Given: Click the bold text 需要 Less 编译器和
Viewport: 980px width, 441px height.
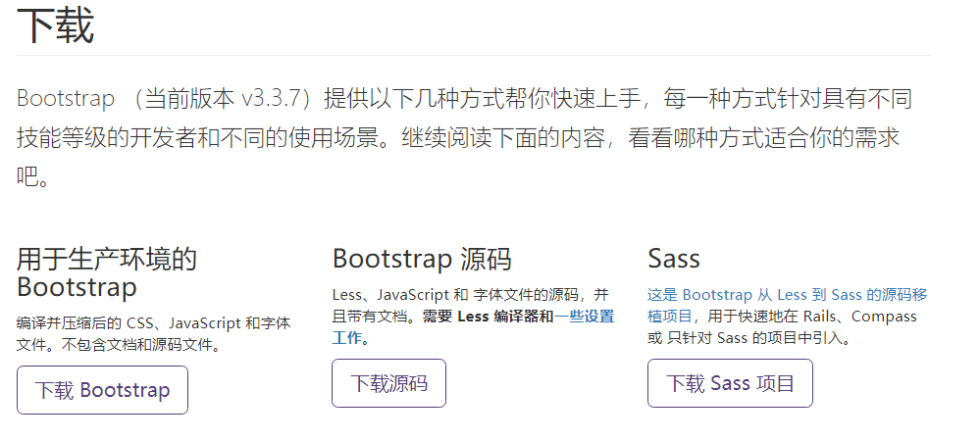Looking at the screenshot, I should pos(488,317).
